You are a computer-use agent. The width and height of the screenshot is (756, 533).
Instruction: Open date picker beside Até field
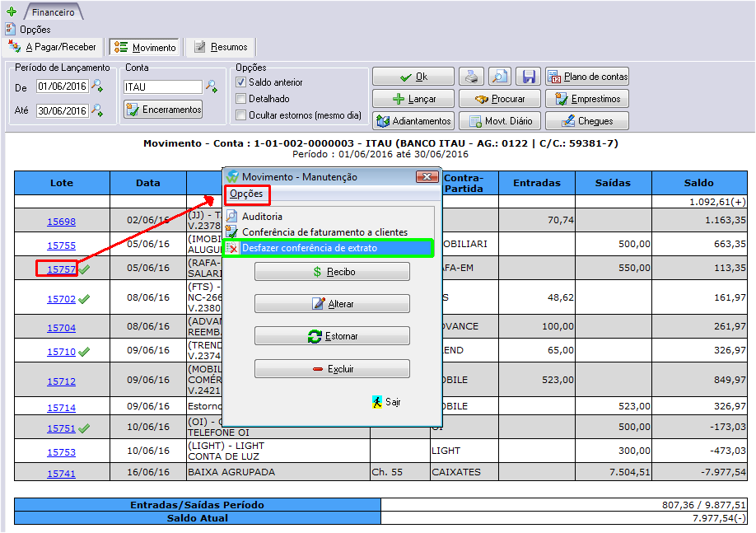(x=97, y=110)
